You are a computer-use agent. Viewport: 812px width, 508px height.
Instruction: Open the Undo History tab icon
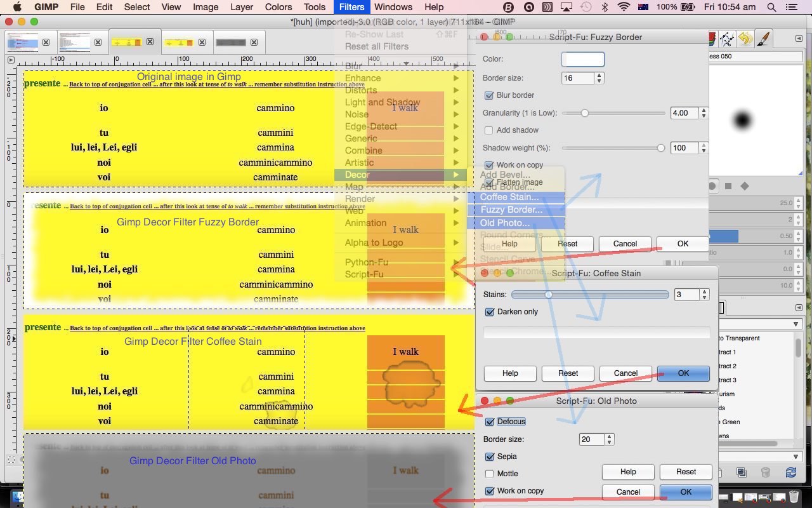click(745, 39)
